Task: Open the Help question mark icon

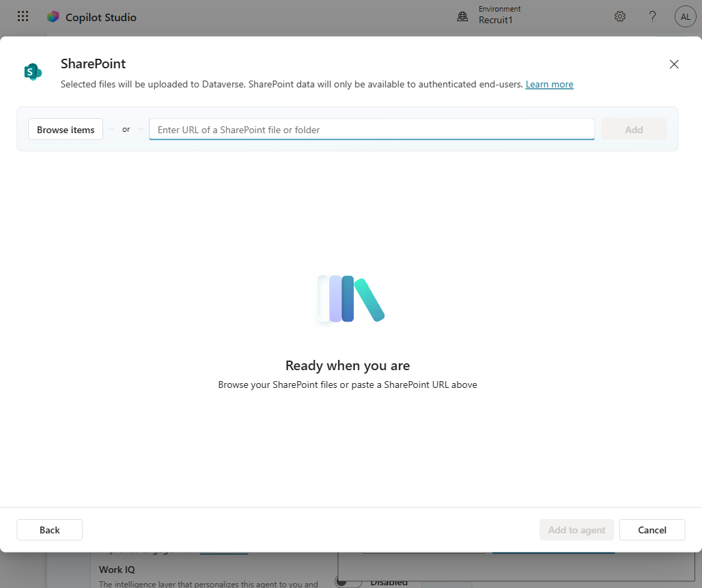Action: [x=652, y=16]
